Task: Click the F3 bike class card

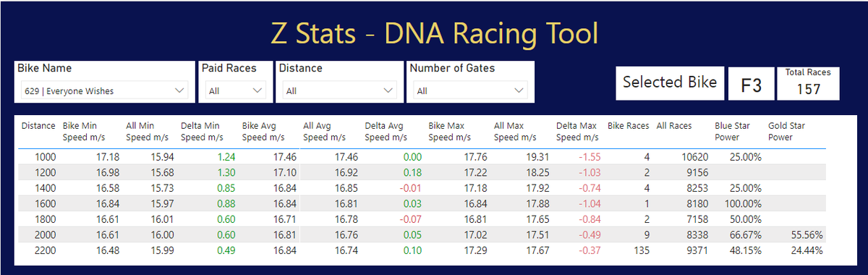Action: pos(752,84)
